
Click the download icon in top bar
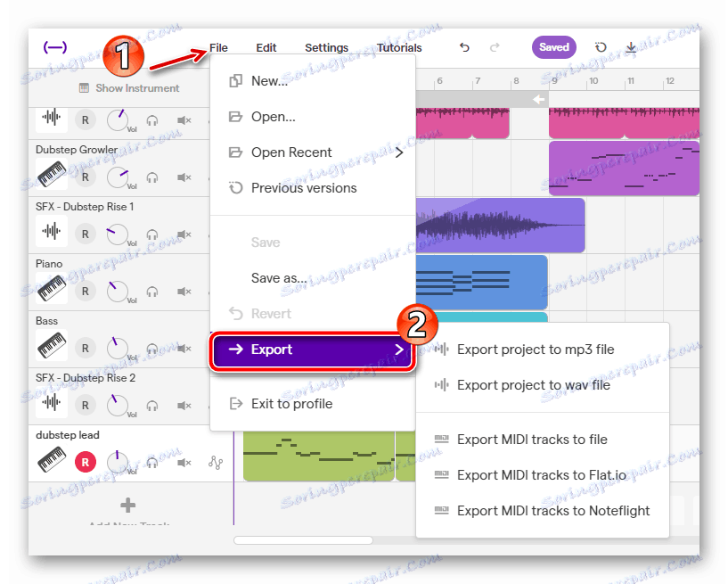point(631,47)
